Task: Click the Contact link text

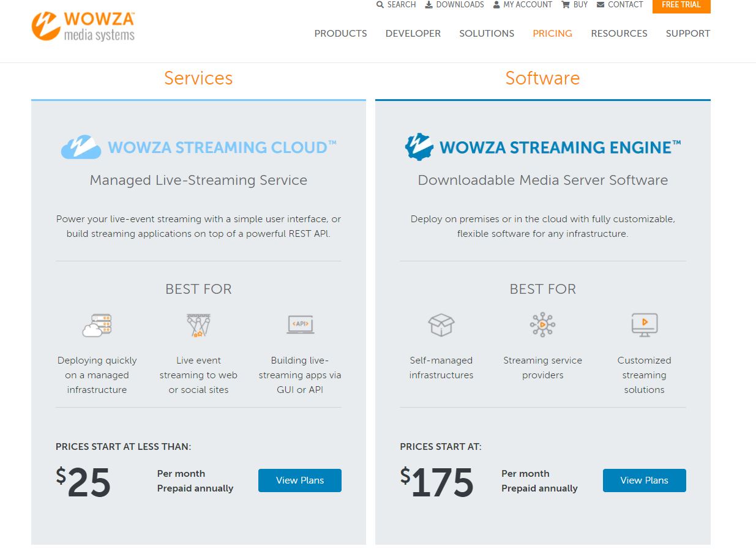Action: [626, 5]
